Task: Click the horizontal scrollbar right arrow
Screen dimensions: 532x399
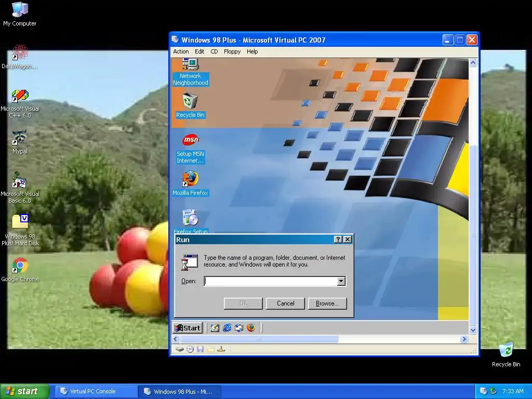Action: point(464,339)
